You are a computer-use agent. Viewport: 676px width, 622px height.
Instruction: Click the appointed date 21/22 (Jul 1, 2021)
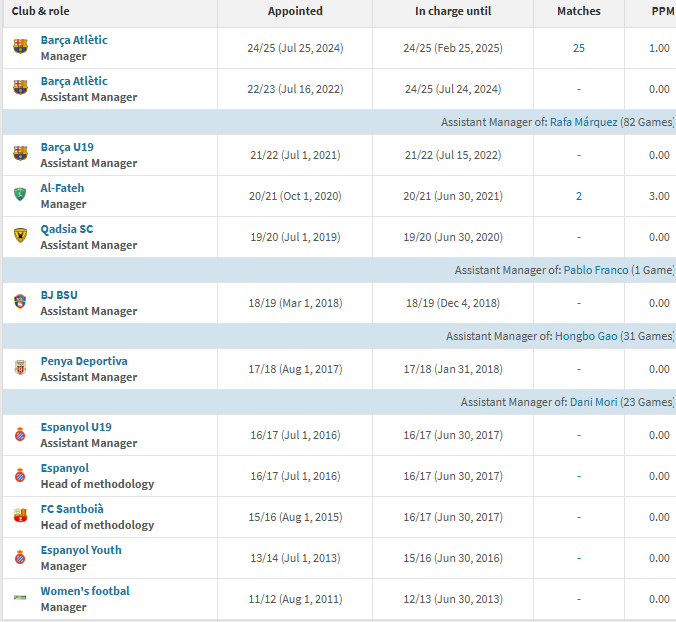(x=295, y=155)
